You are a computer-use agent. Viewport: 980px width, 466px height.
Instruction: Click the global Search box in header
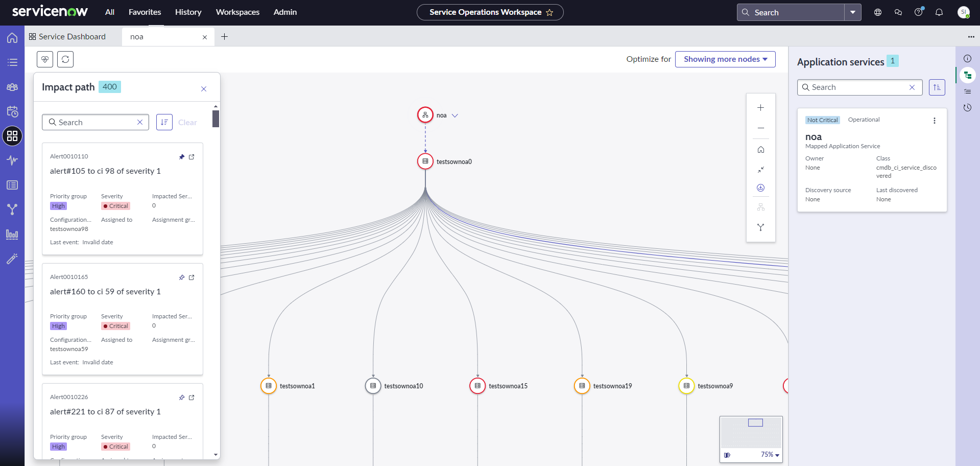(791, 12)
